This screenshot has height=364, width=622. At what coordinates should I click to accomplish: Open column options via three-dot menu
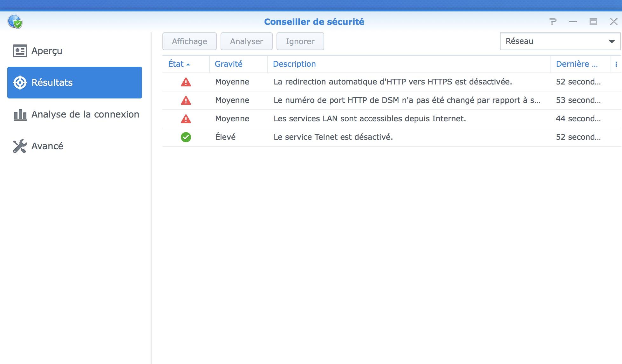coord(616,64)
